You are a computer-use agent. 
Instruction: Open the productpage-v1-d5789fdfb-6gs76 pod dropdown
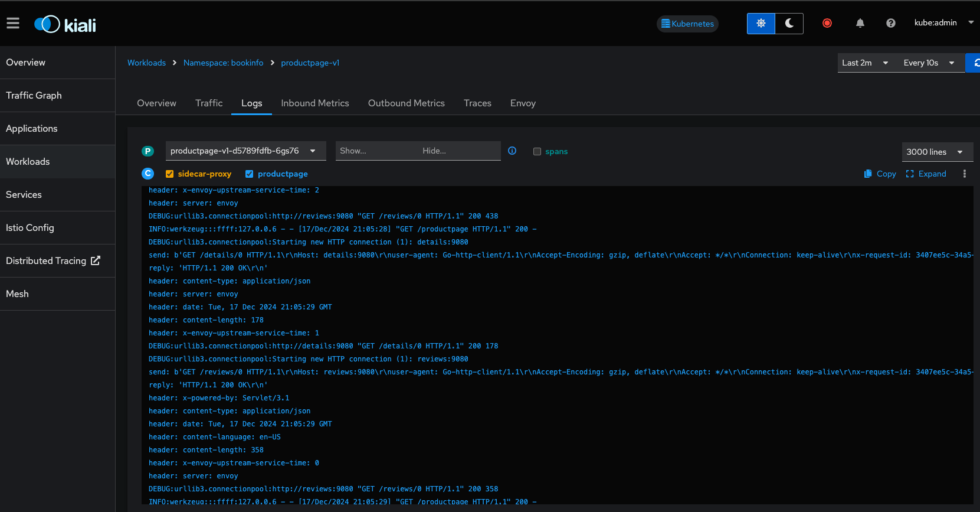[x=245, y=151]
